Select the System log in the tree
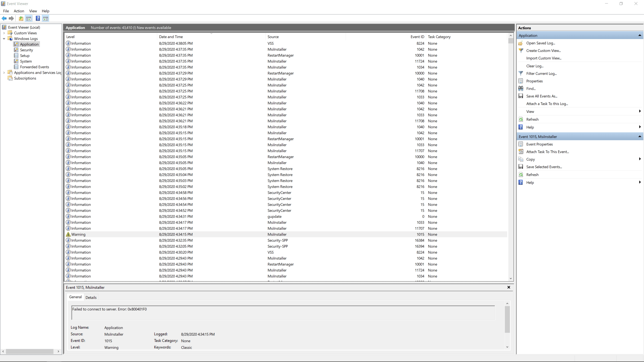 26,61
